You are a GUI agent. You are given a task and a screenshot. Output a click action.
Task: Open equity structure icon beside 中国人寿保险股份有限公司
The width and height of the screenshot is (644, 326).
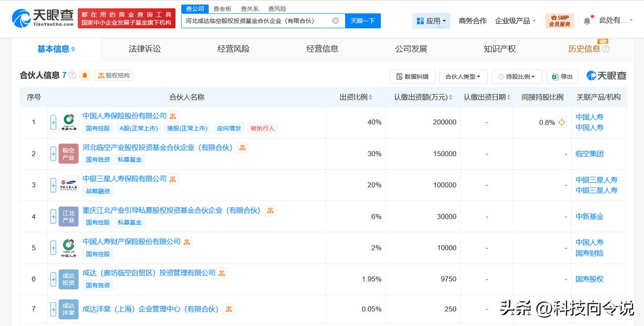pos(173,116)
